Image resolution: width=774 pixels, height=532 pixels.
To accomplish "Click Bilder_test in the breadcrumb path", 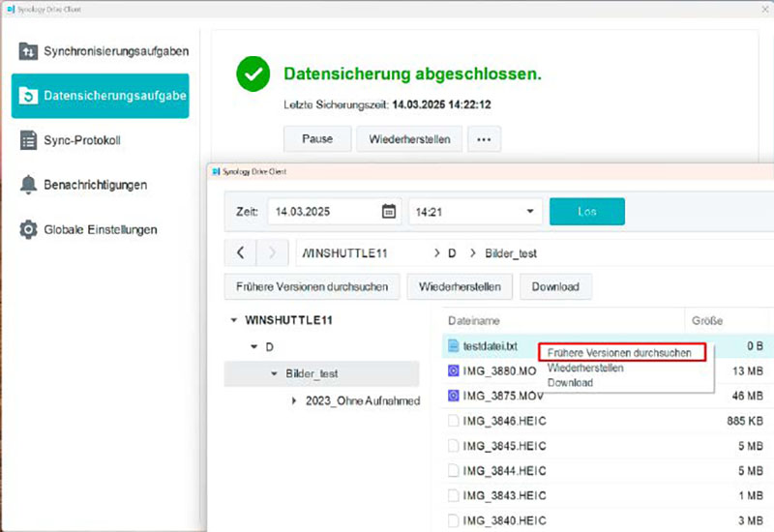I will pyautogui.click(x=511, y=253).
